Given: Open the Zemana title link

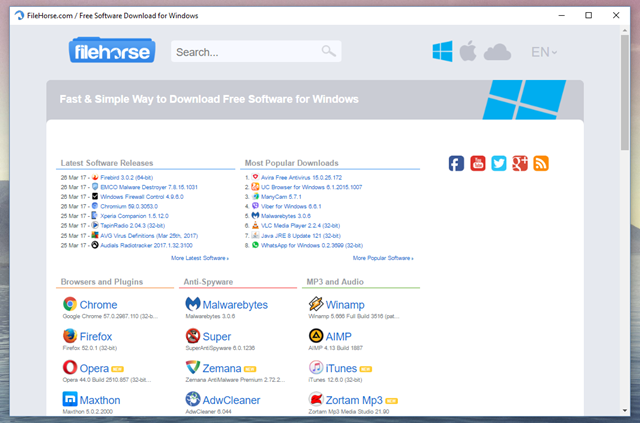Looking at the screenshot, I should point(222,368).
